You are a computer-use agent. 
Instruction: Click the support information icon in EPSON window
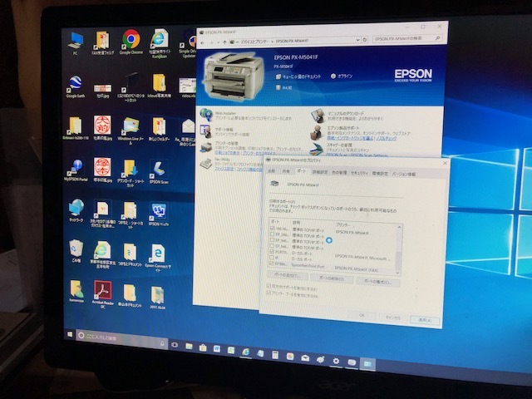pos(205,131)
